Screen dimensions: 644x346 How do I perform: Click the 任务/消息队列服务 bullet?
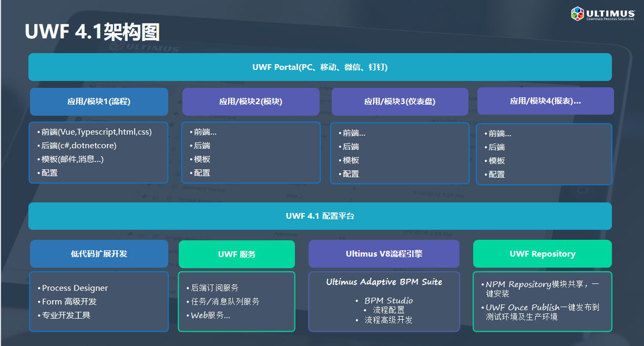(x=223, y=302)
